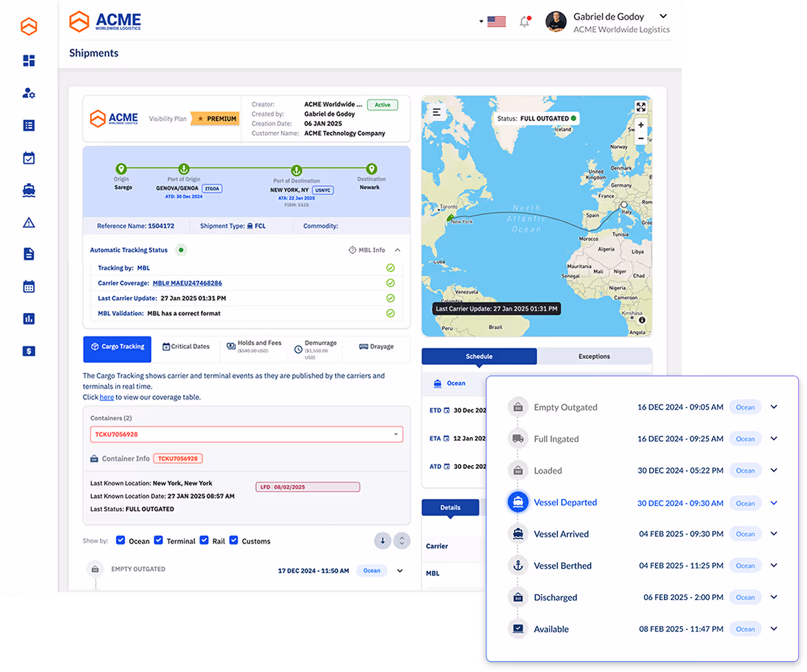Open the dollar billing icon in sidebar
The width and height of the screenshot is (807, 672).
coord(29,351)
